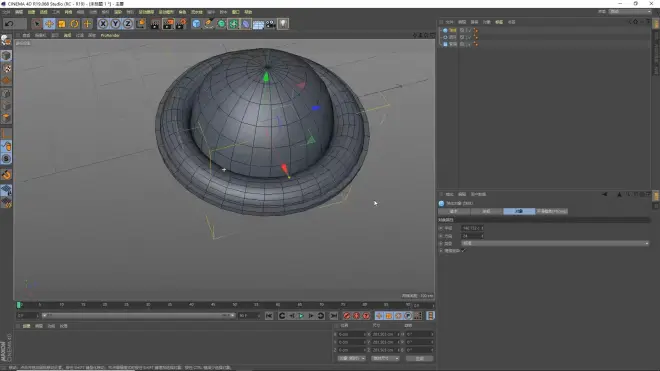Viewport: 660px width, 371px height.
Task: Select the Live Selection arrow tool
Action: click(x=37, y=24)
